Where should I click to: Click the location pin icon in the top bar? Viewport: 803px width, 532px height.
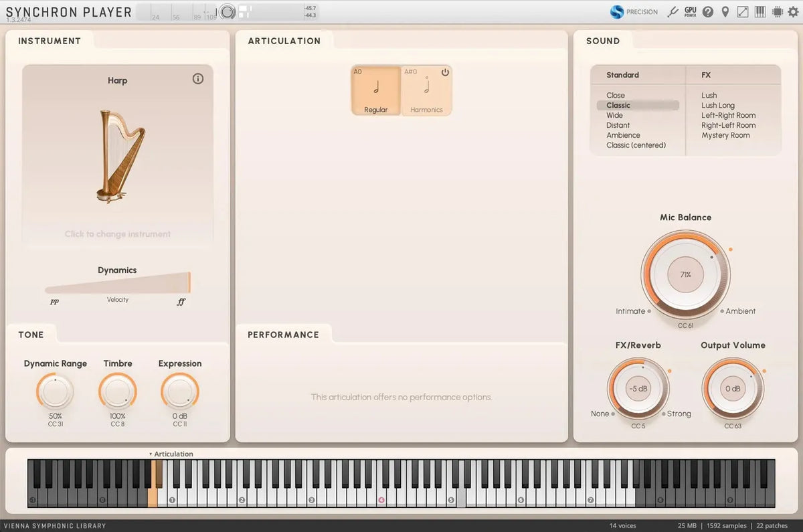click(x=725, y=11)
